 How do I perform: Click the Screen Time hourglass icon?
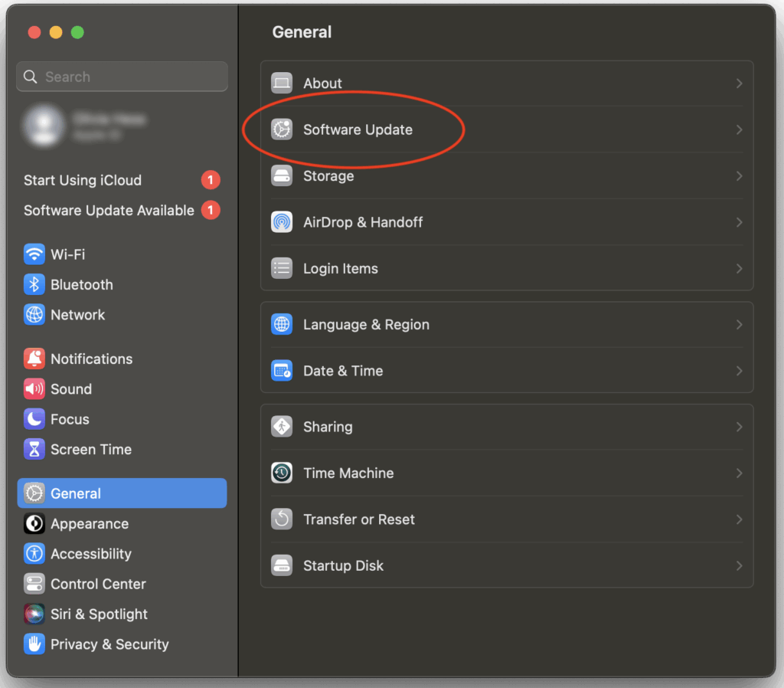point(34,450)
